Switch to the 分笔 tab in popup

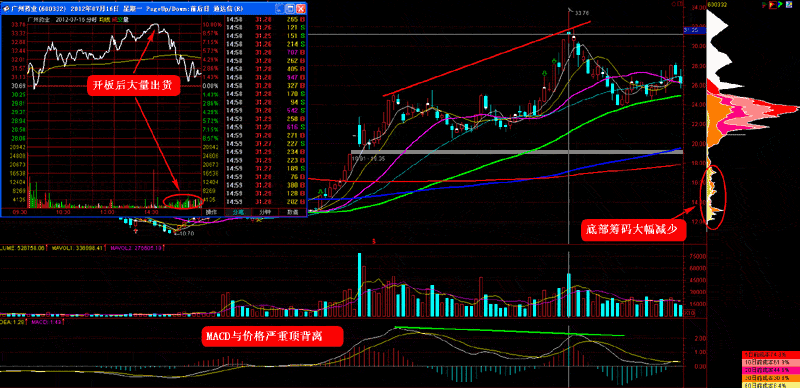point(238,211)
